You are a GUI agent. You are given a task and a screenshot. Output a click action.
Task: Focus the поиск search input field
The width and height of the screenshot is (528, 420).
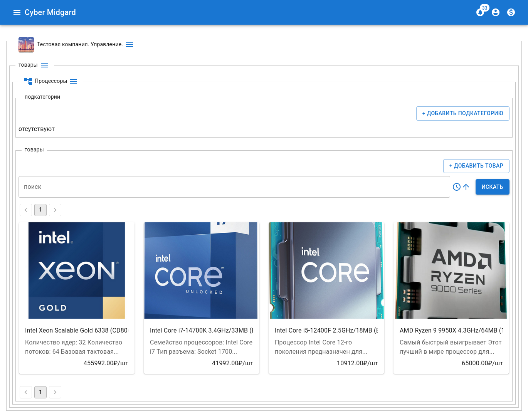[234, 187]
